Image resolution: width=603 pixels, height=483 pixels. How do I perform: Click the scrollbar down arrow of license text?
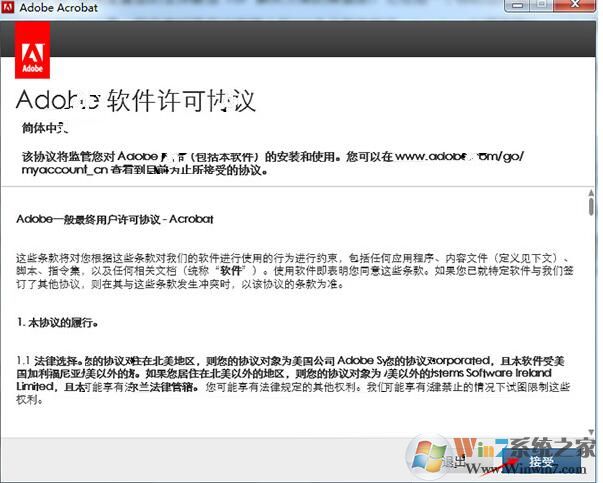tap(591, 432)
